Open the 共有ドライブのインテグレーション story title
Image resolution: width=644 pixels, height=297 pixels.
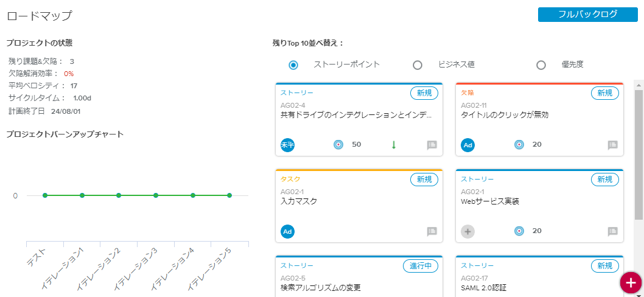[356, 114]
